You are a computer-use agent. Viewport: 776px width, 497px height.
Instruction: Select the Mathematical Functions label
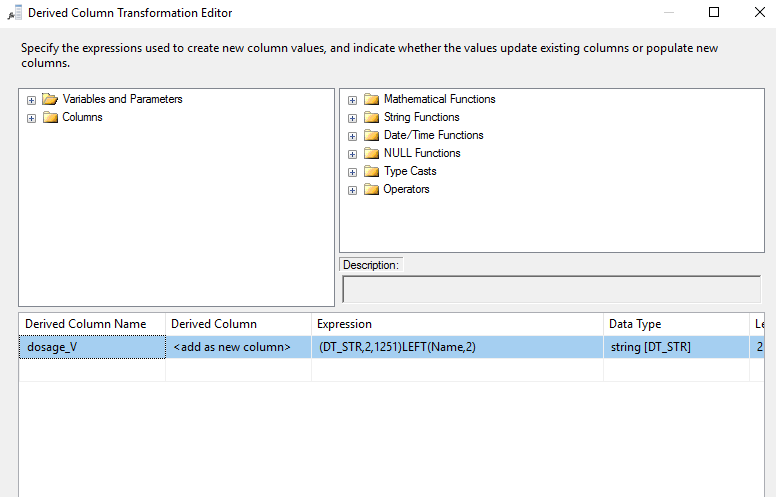[439, 99]
